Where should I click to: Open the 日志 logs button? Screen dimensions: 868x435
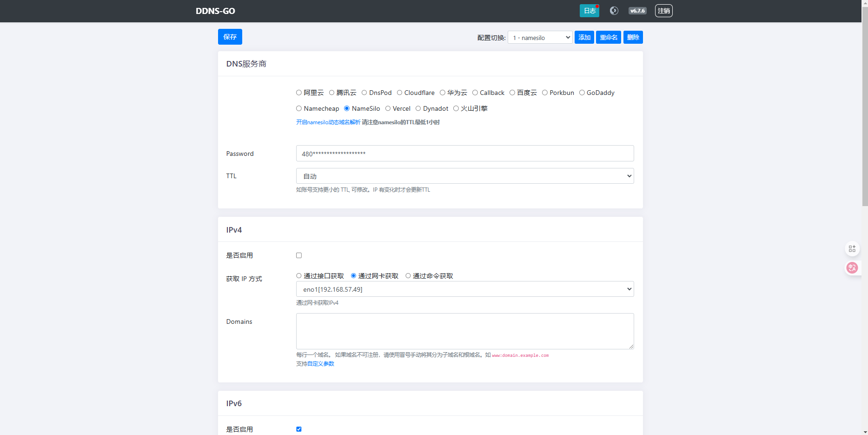coord(589,11)
